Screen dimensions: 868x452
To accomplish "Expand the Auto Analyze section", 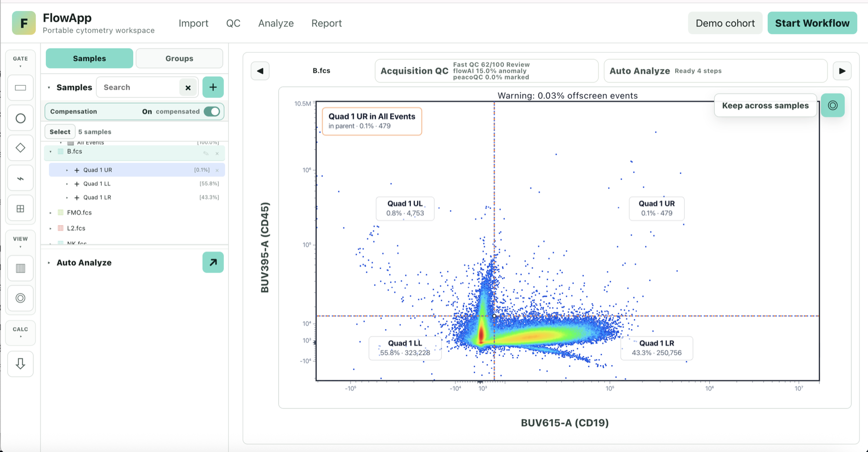I will tap(49, 263).
